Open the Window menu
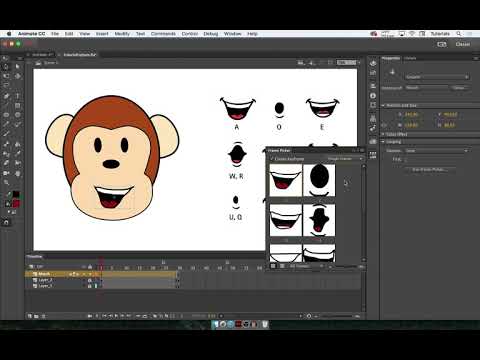The width and height of the screenshot is (480, 360). [x=232, y=34]
